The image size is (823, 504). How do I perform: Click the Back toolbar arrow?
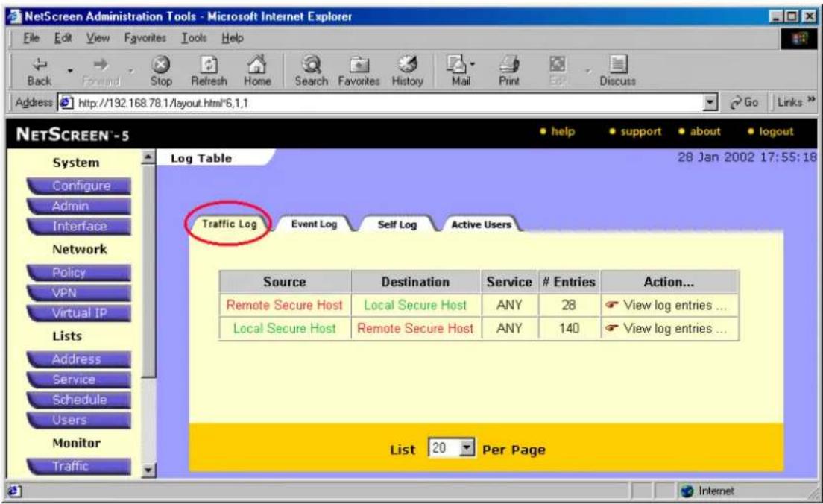pyautogui.click(x=40, y=65)
